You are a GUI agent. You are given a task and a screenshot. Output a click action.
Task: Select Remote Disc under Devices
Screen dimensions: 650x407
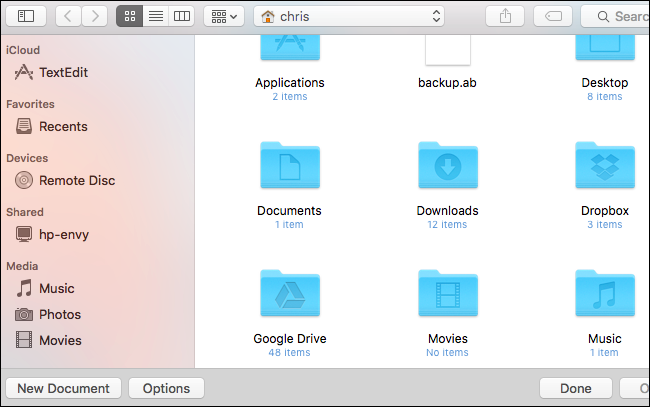pyautogui.click(x=76, y=180)
